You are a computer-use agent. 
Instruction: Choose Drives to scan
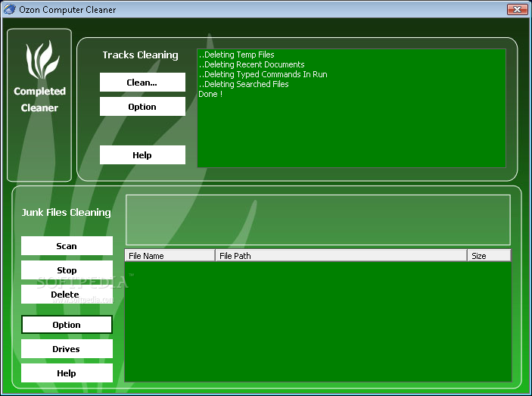click(67, 349)
